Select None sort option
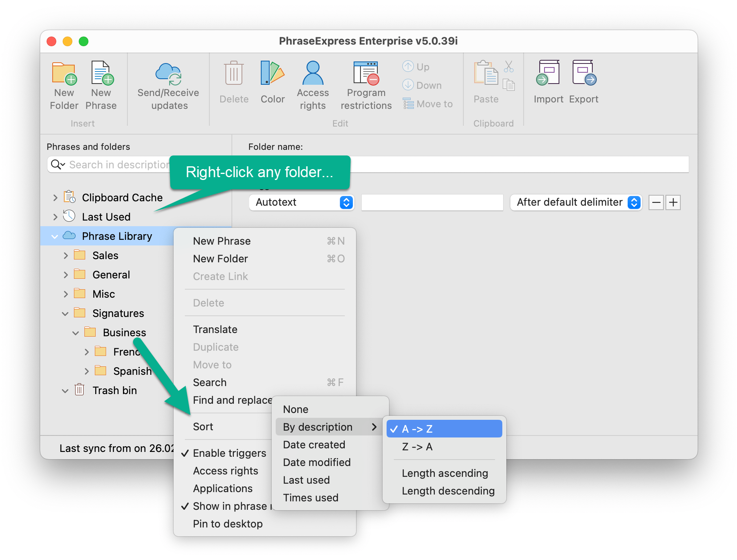 click(x=330, y=409)
